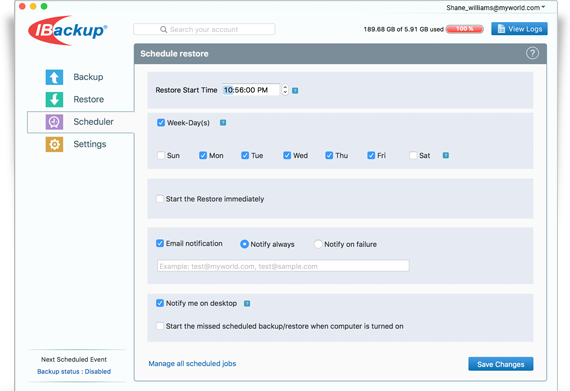The width and height of the screenshot is (570, 391).
Task: Open help via question mark in header
Action: pos(532,53)
